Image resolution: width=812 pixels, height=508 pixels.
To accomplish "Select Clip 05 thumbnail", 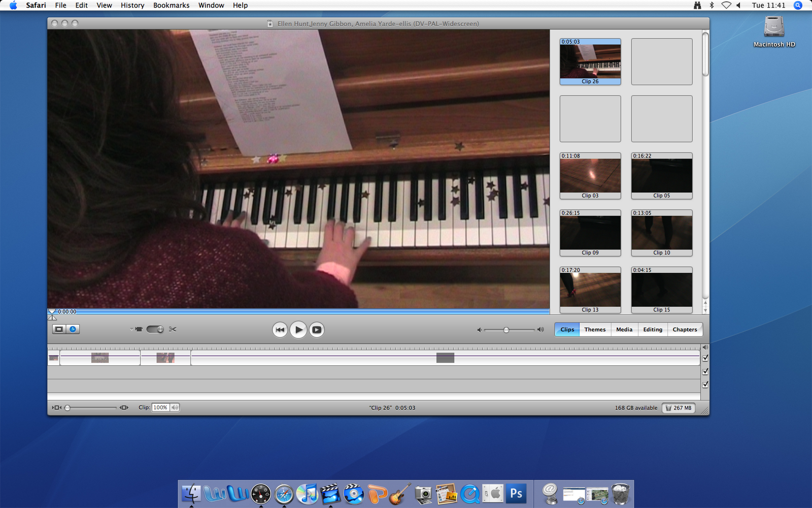I will [662, 176].
